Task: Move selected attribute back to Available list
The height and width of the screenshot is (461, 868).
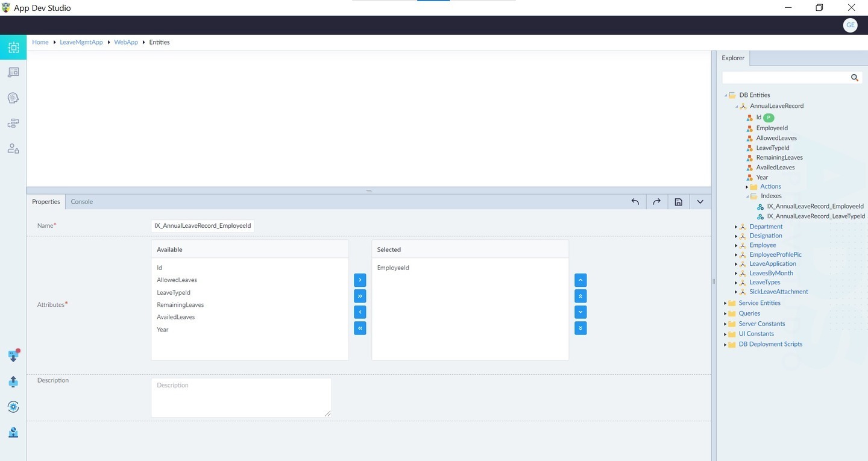Action: (x=360, y=312)
